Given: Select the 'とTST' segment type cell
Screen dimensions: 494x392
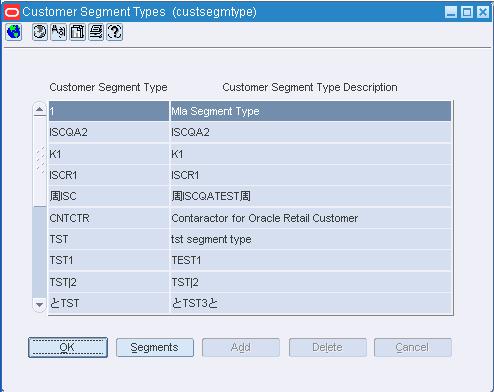Looking at the screenshot, I should (109, 303).
